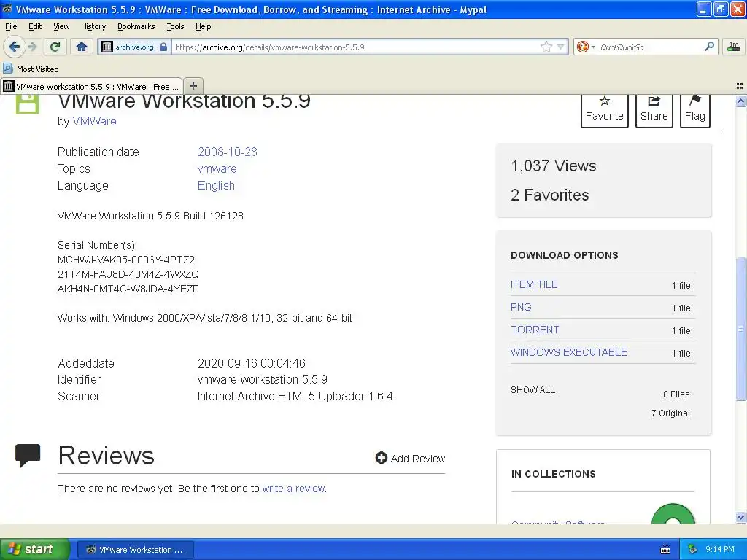This screenshot has width=747, height=560.
Task: Click the VMware Workstation taskbar button
Action: click(135, 550)
